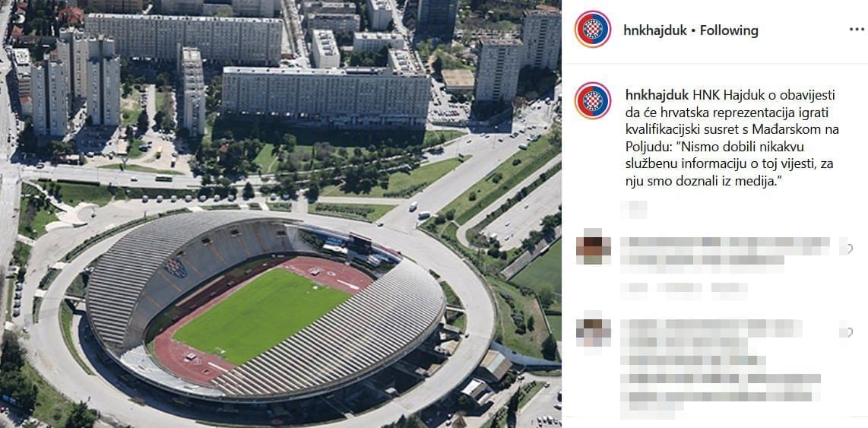Like the second comment with its heart icon
Image resolution: width=868 pixels, height=428 pixels.
[848, 332]
